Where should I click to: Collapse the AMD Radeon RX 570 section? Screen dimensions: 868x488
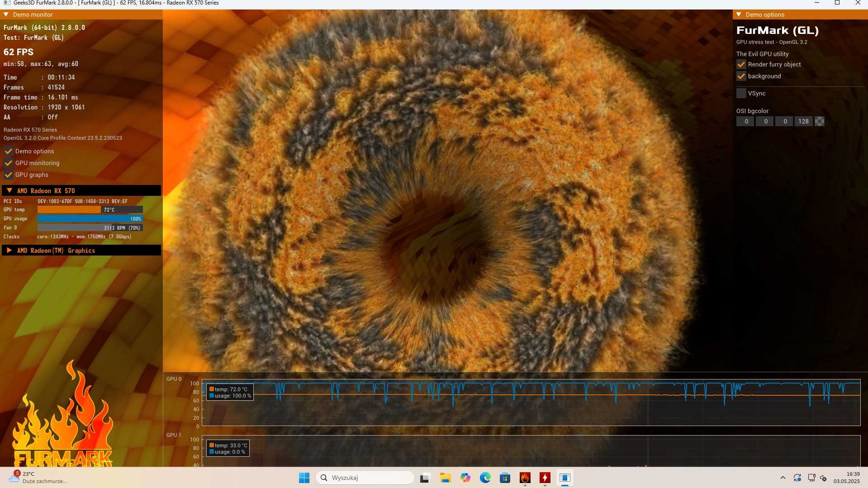coord(9,190)
